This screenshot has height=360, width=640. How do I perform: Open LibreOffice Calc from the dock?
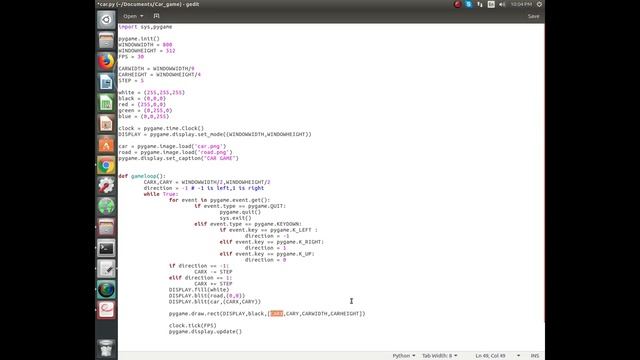pyautogui.click(x=106, y=103)
